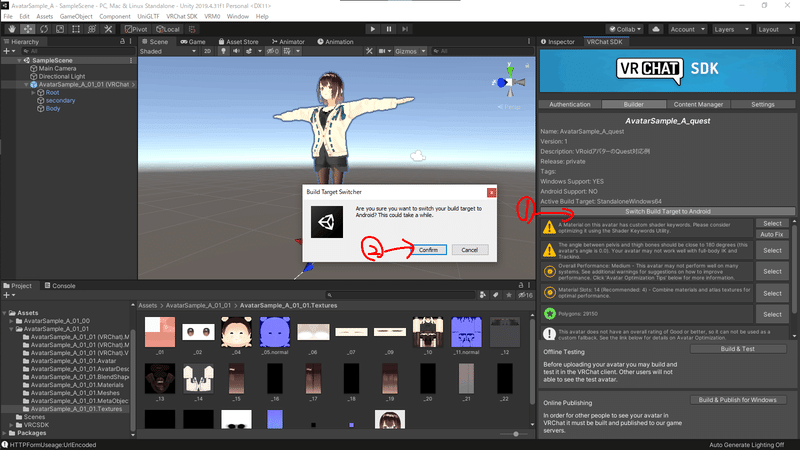Cancel the Build Target Switcher dialog
This screenshot has width=800, height=450.
point(469,249)
